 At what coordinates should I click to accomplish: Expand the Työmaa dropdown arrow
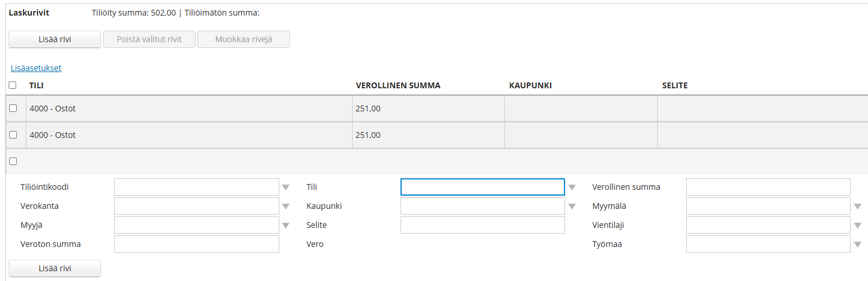(858, 245)
